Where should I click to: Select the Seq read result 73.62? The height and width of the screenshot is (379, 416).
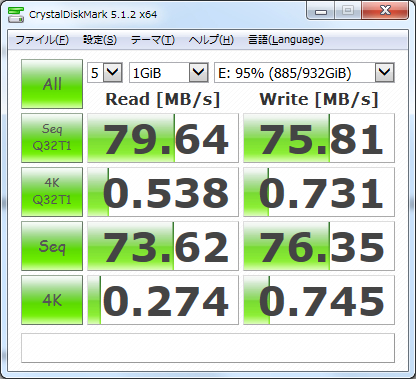point(163,246)
